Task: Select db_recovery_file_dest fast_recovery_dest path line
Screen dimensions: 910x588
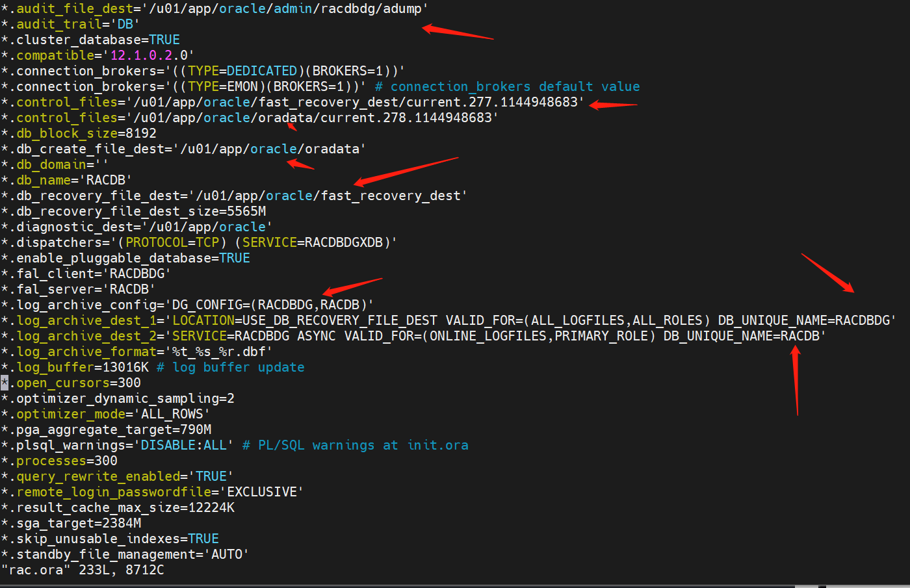Action: coord(234,196)
